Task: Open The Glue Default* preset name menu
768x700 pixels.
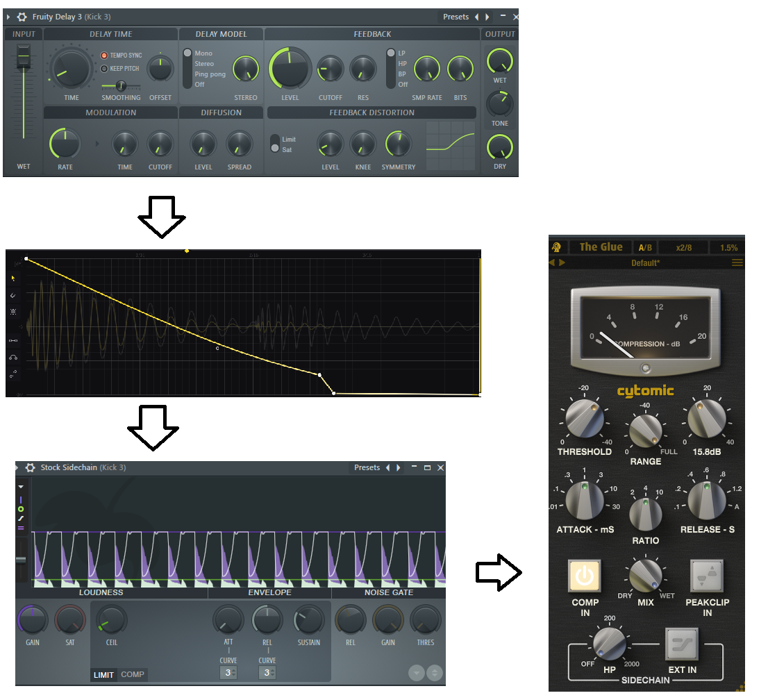Action: [x=645, y=263]
